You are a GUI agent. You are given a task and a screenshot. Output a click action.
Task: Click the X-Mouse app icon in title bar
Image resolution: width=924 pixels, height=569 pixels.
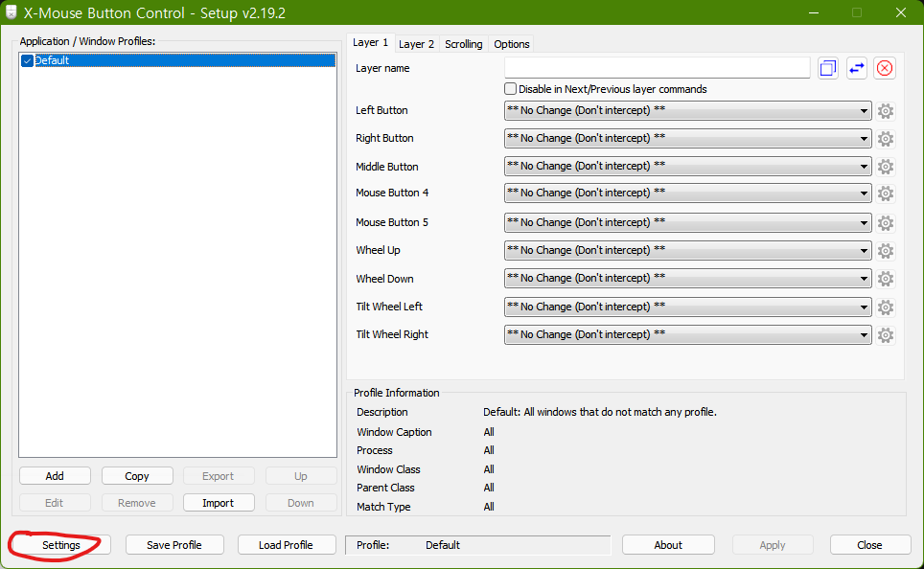(12, 12)
